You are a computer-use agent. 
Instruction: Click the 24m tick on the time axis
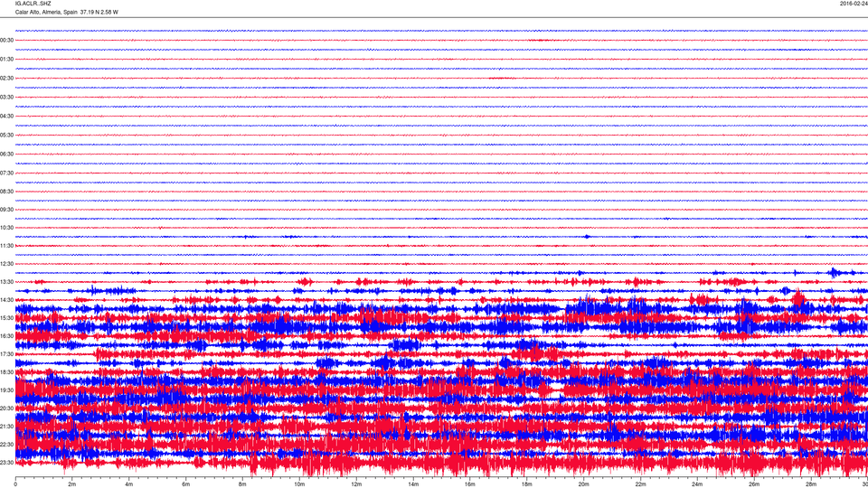click(697, 484)
